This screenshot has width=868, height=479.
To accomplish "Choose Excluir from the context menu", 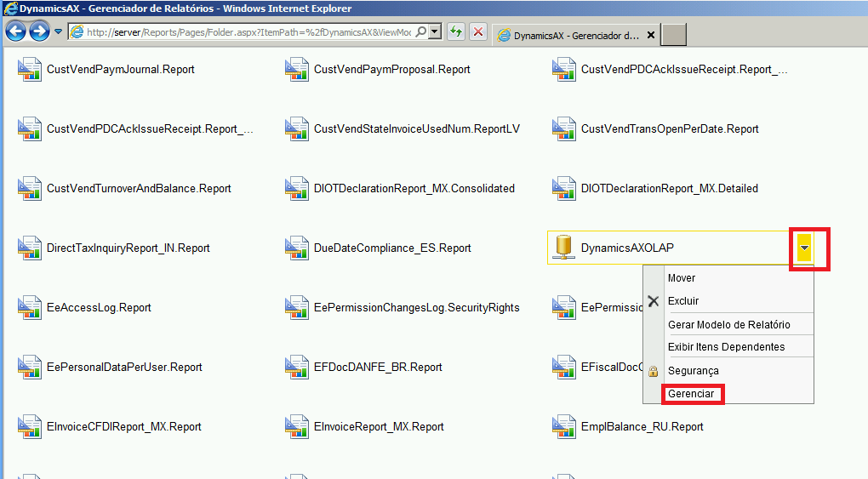I will pyautogui.click(x=683, y=301).
